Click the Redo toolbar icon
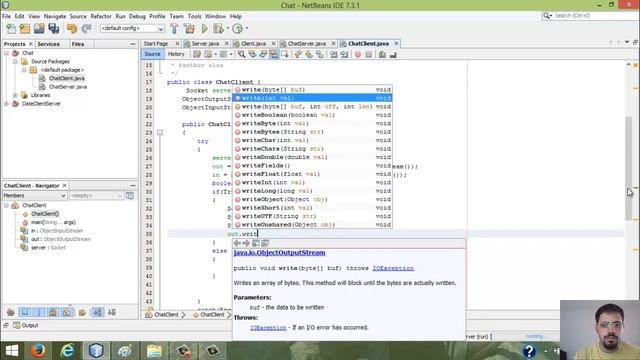Image resolution: width=640 pixels, height=360 pixels. (87, 29)
